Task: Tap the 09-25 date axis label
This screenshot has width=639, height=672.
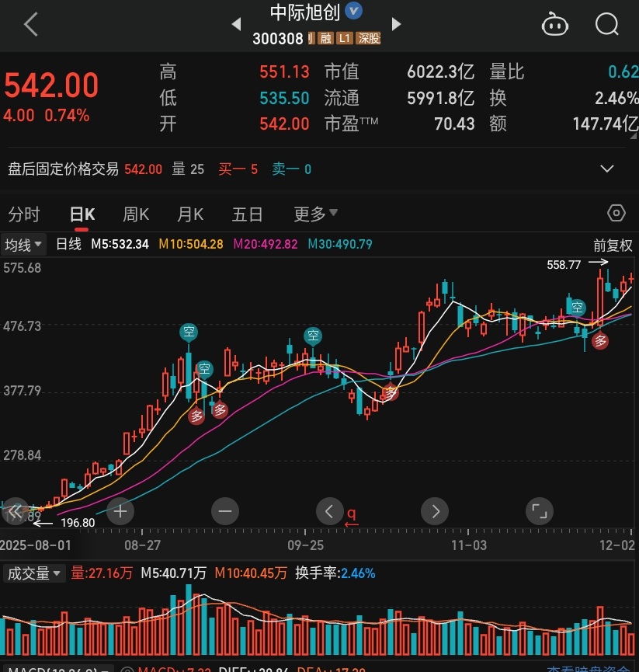Action: (305, 545)
